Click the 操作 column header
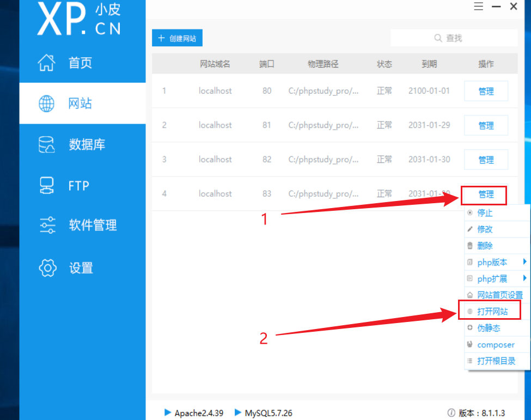 486,64
